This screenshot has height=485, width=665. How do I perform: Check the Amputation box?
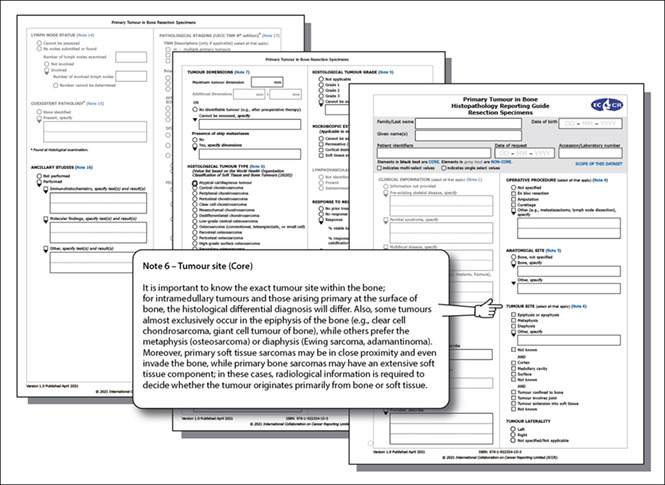pos(513,199)
